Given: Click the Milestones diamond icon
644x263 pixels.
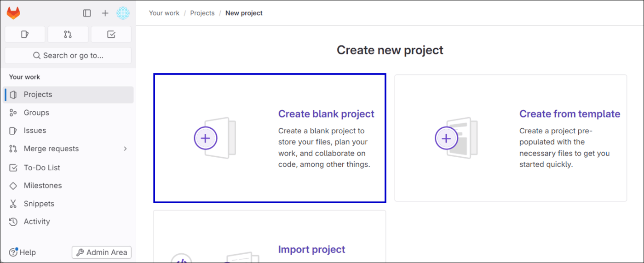Looking at the screenshot, I should 14,186.
